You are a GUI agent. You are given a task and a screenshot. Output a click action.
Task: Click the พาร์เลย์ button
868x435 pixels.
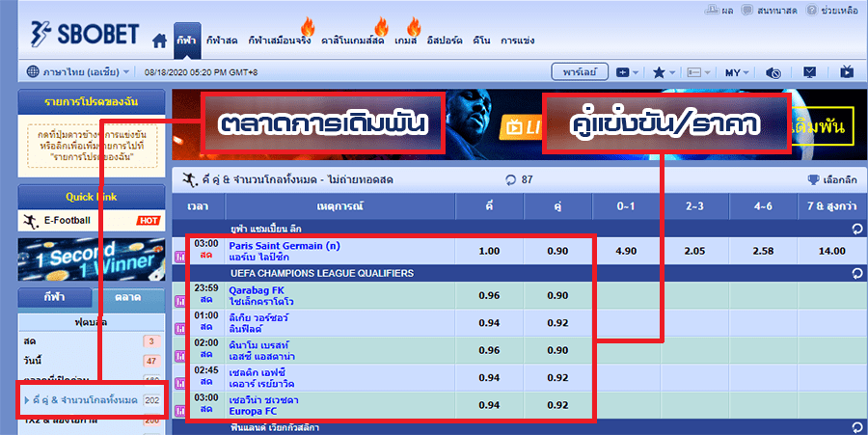pyautogui.click(x=580, y=72)
